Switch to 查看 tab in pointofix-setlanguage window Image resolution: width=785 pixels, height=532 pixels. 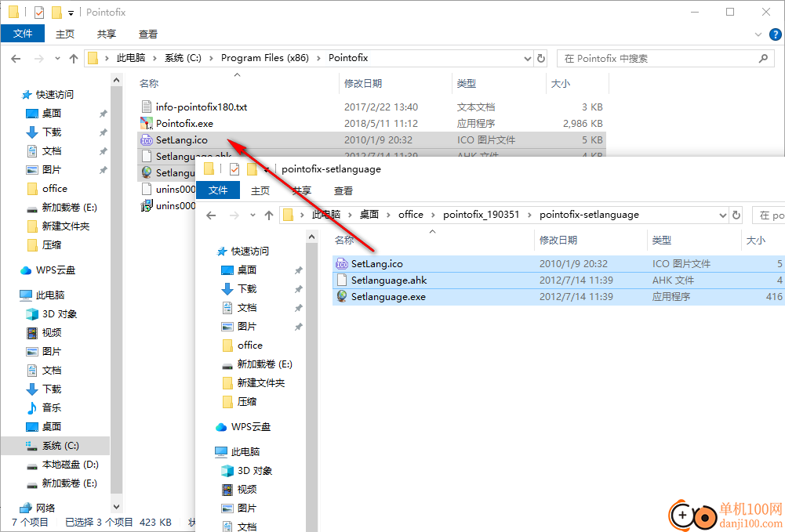343,190
